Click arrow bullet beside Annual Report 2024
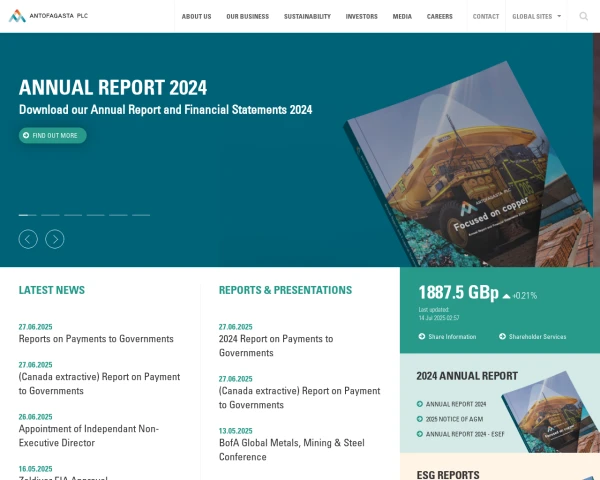This screenshot has height=480, width=600. coord(420,404)
